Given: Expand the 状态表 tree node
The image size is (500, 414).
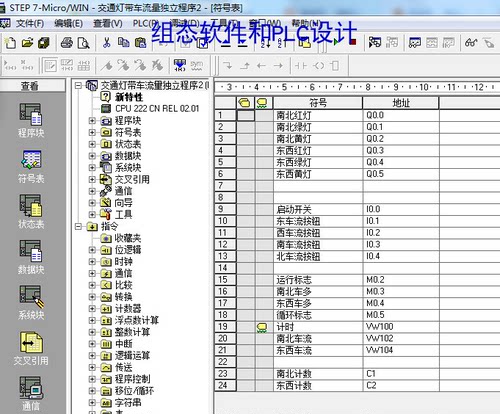Looking at the screenshot, I should (x=92, y=144).
